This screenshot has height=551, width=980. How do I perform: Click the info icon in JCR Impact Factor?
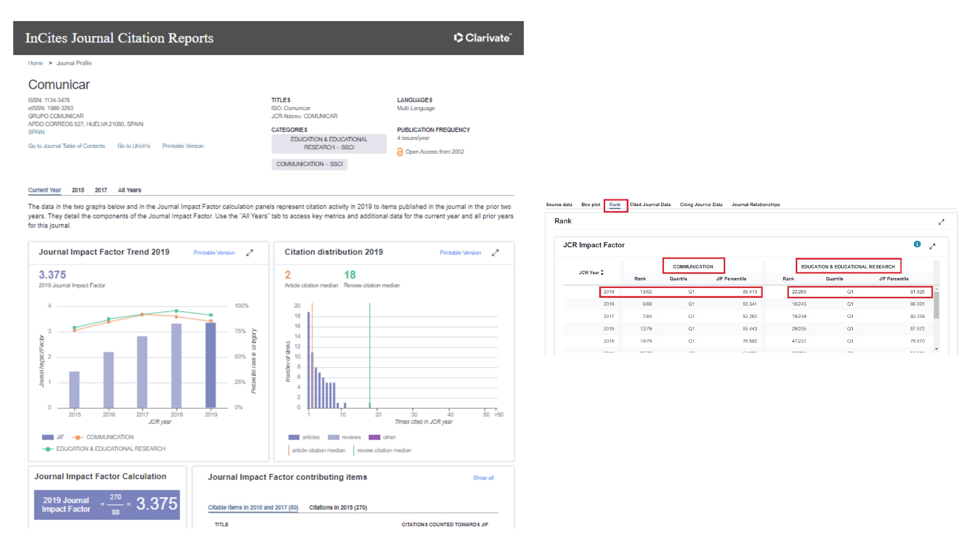pyautogui.click(x=917, y=244)
